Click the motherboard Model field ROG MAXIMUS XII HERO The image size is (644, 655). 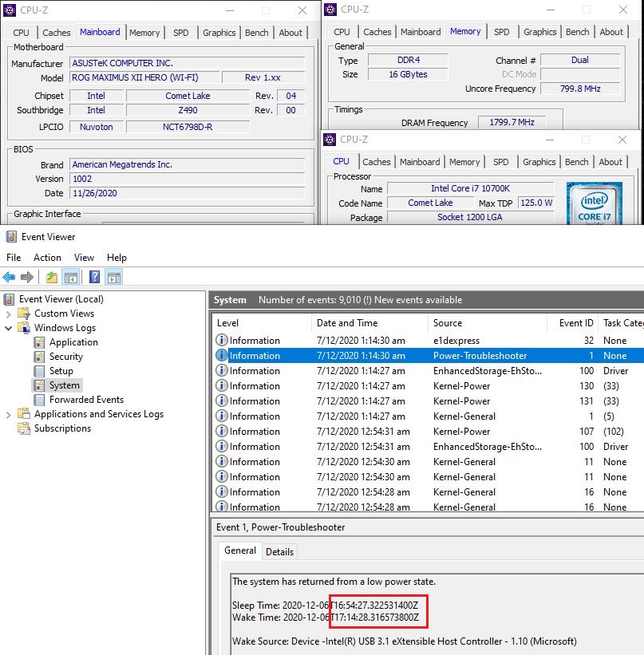click(x=144, y=77)
